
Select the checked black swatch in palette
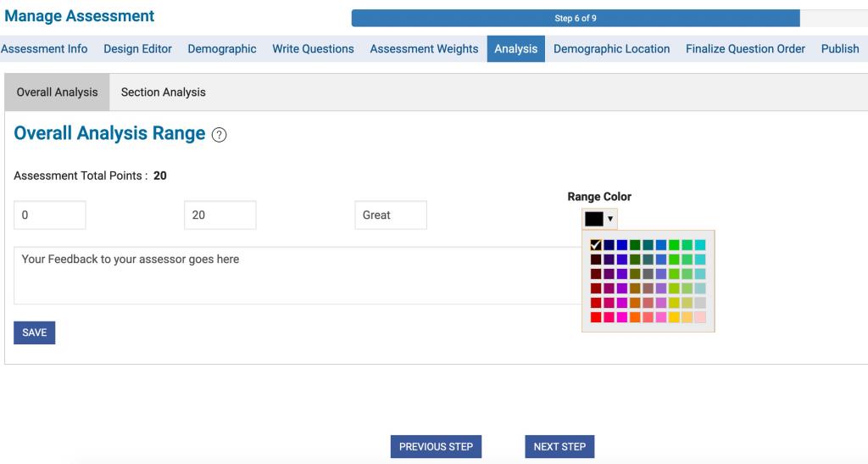click(x=596, y=245)
